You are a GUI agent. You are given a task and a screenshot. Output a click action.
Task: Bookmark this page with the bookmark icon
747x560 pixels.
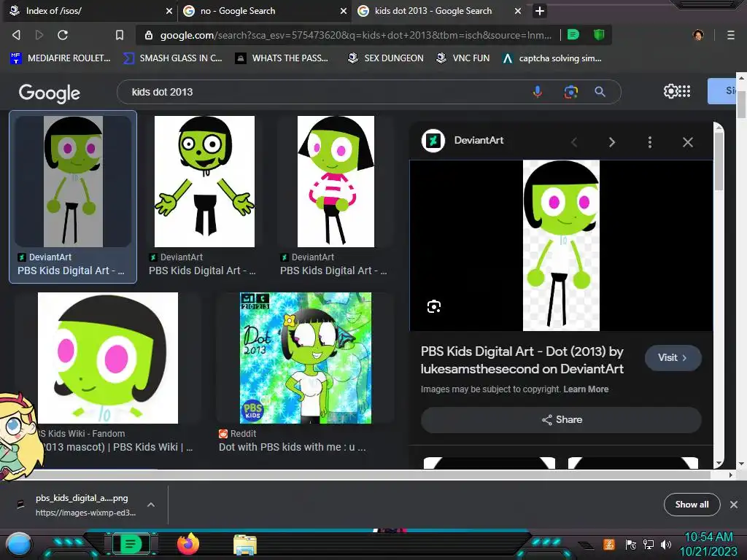[x=120, y=35]
